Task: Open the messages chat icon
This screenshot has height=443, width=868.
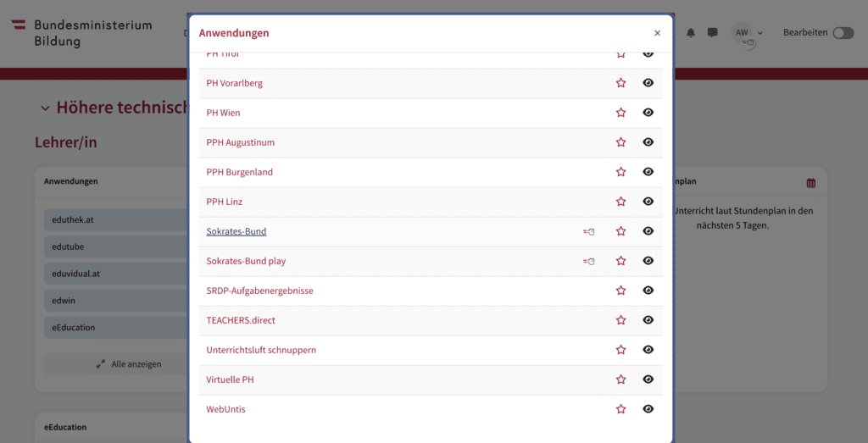Action: click(x=712, y=33)
